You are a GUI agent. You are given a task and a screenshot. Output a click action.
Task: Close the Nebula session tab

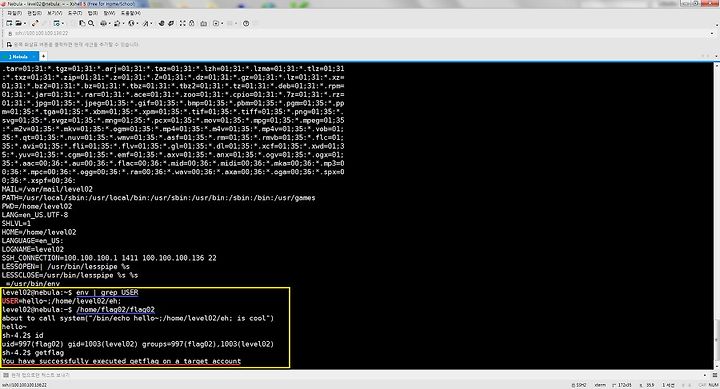[x=34, y=56]
